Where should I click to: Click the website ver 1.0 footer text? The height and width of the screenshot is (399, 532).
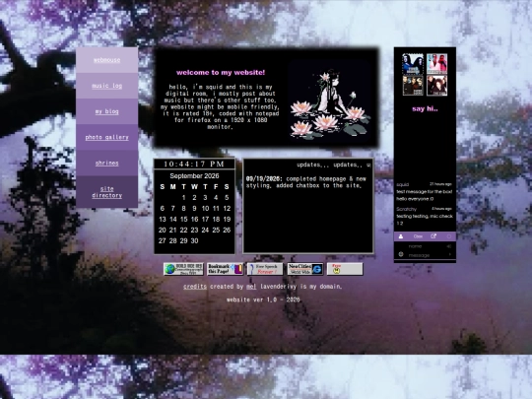point(263,299)
